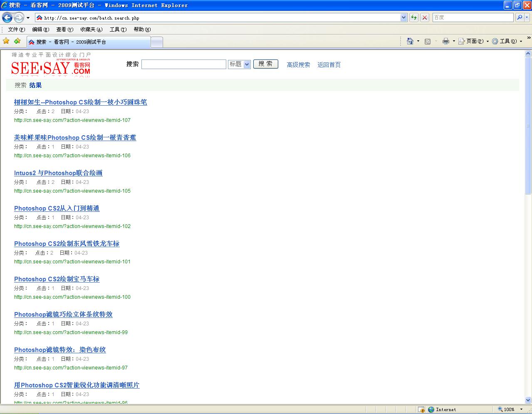This screenshot has width=532, height=414.
Task: Click the URL text ending itemid-106
Action: click(x=72, y=156)
